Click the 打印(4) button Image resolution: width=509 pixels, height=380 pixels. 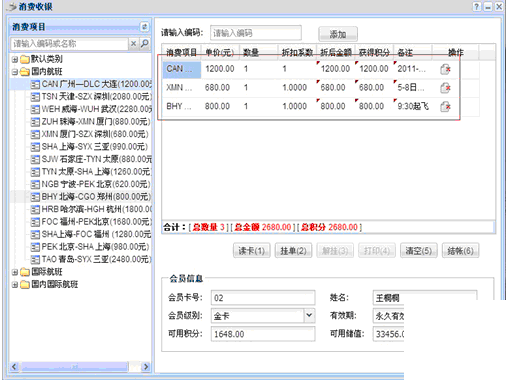pyautogui.click(x=377, y=251)
